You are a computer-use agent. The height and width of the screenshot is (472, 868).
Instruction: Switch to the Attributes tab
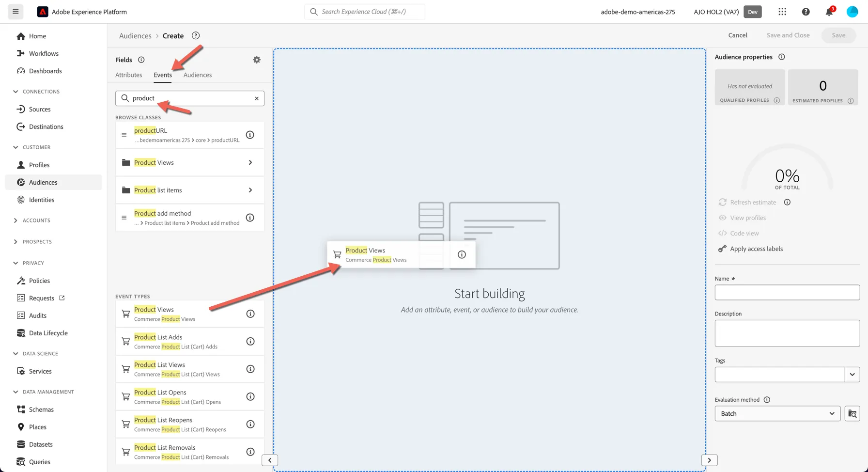129,75
